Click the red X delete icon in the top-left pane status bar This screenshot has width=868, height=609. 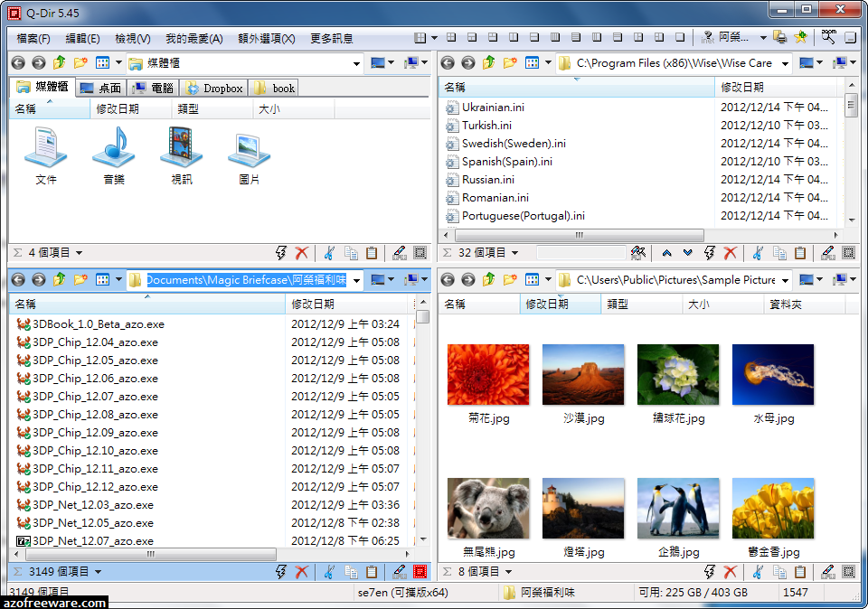point(302,253)
